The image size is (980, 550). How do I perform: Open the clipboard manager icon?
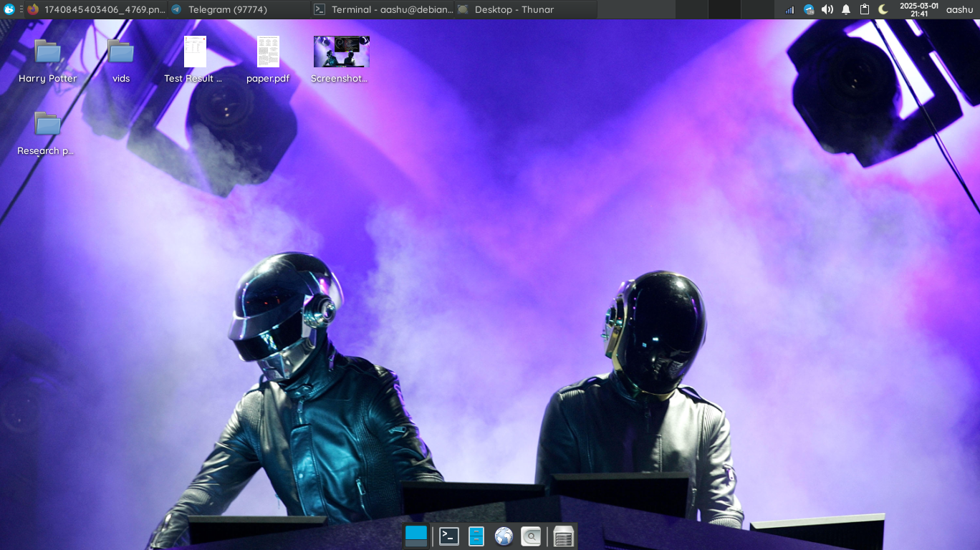tap(865, 10)
